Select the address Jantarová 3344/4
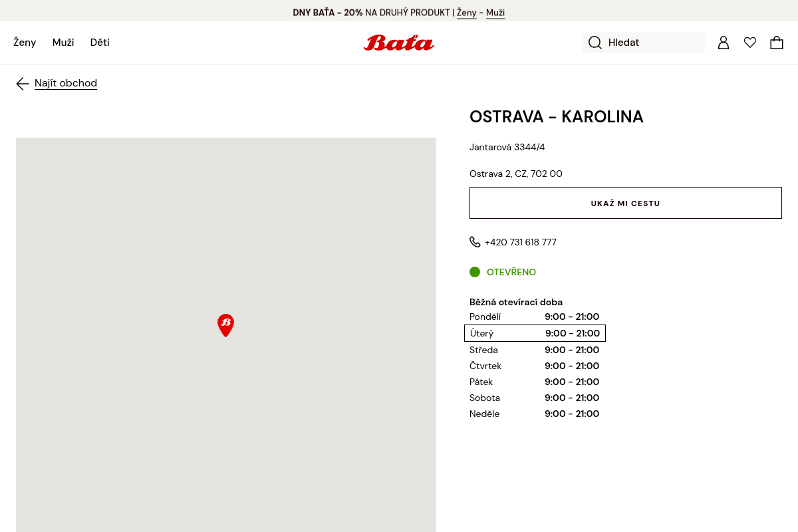The width and height of the screenshot is (798, 532). tap(507, 147)
